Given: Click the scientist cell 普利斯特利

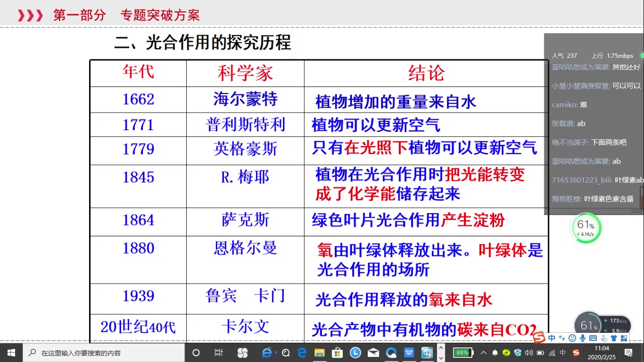Looking at the screenshot, I should 246,124.
